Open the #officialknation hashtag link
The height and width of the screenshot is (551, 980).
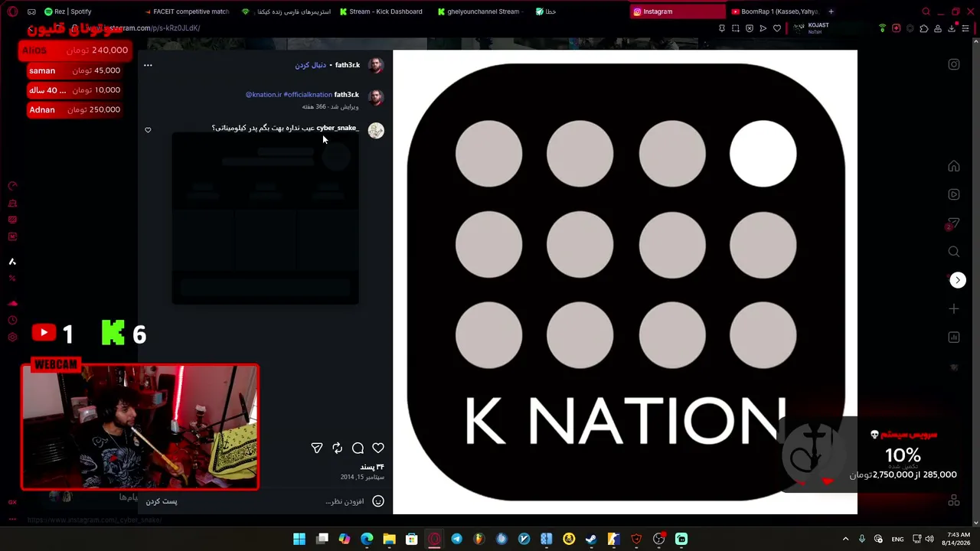[308, 95]
